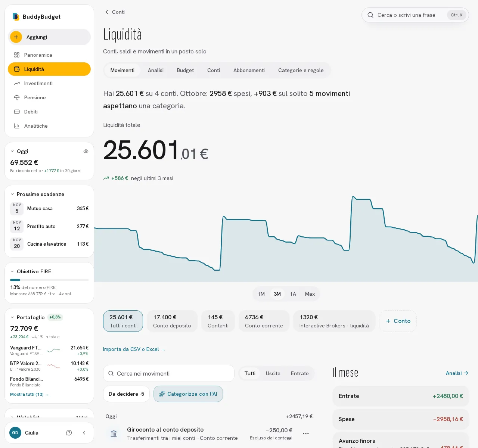The width and height of the screenshot is (478, 448).
Task: Go to Pensione section
Action: [x=49, y=97]
